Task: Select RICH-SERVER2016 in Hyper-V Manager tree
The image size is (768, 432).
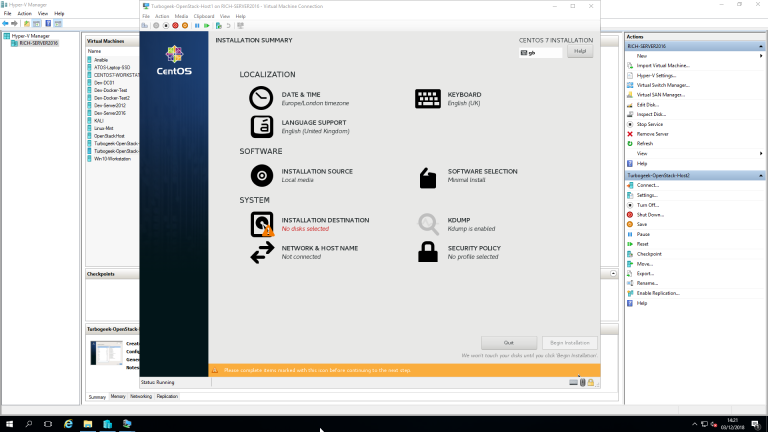Action: 38,43
